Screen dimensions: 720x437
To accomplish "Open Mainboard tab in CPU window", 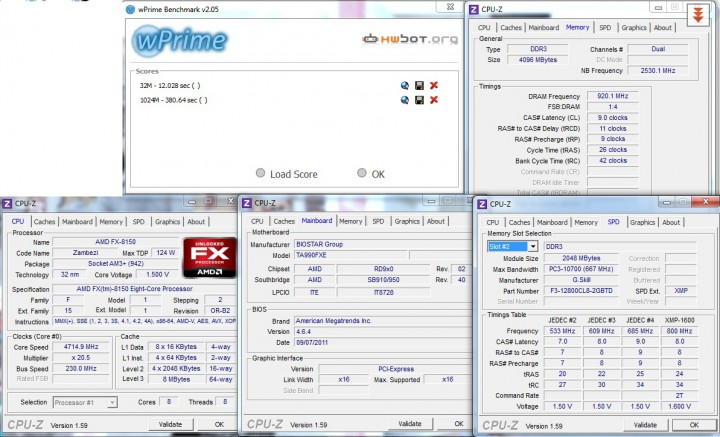I will point(77,222).
